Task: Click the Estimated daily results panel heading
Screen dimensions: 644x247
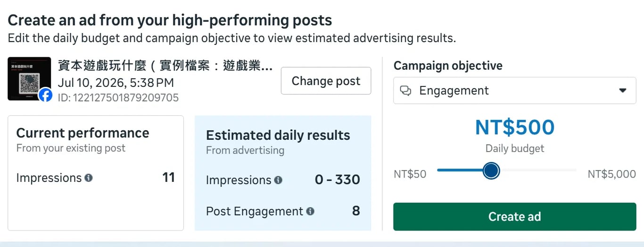Action: [278, 136]
